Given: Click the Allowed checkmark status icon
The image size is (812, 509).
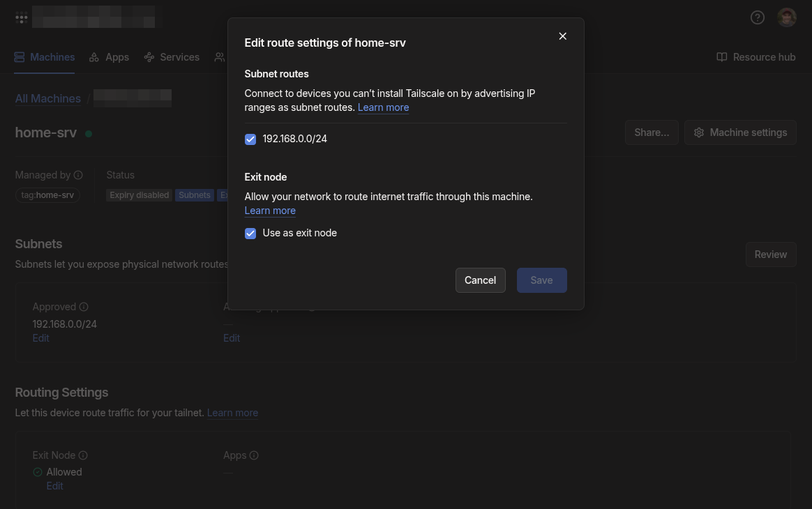Looking at the screenshot, I should pos(38,472).
